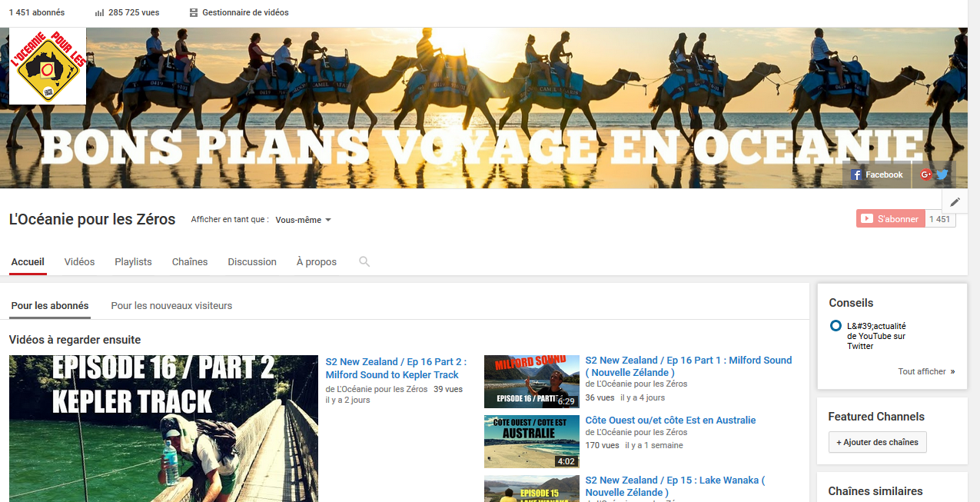
Task: Click the Vidéos à regarder ensuite heading
Action: pos(75,340)
